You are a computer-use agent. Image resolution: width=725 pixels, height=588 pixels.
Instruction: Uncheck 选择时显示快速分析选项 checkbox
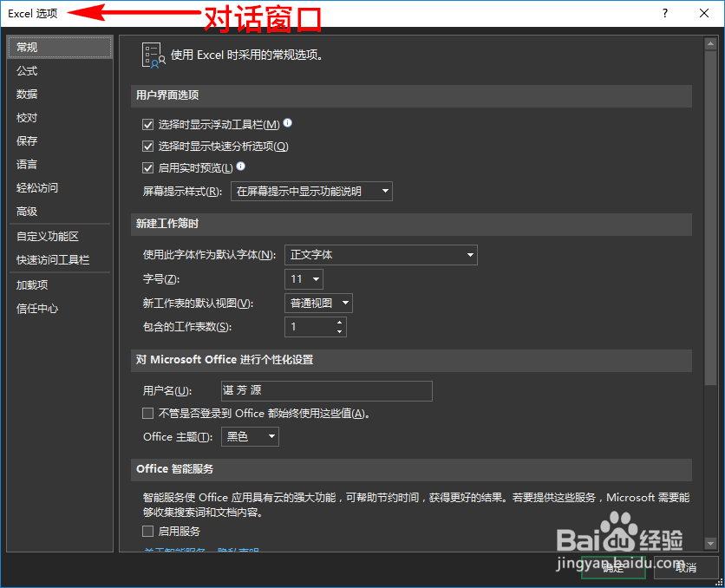(x=148, y=146)
